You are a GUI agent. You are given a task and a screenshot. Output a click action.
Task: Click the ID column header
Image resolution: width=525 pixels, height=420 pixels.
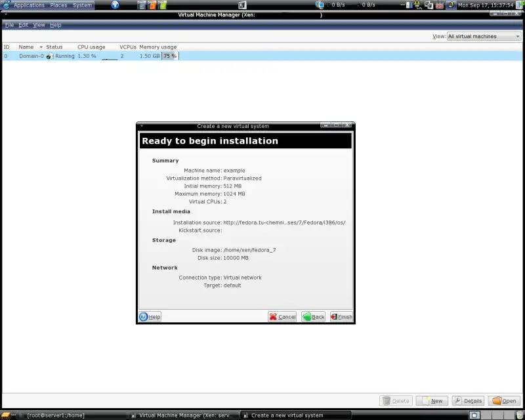[7, 47]
